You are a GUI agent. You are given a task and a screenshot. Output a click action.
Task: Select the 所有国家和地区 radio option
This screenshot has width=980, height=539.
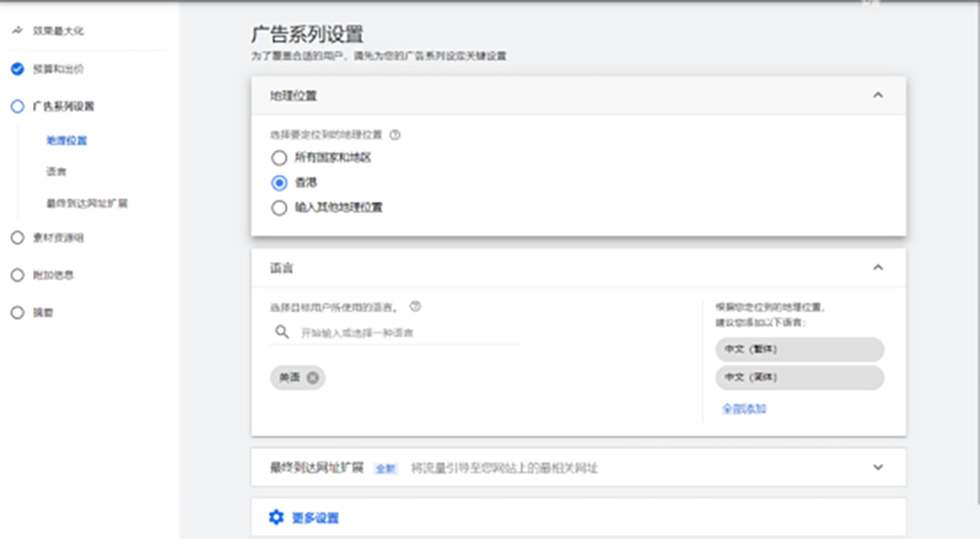pyautogui.click(x=279, y=157)
